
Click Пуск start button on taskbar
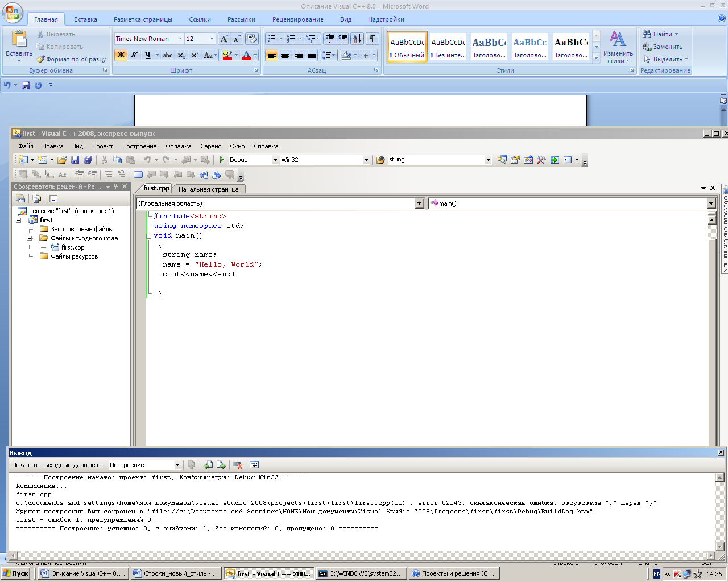click(16, 573)
